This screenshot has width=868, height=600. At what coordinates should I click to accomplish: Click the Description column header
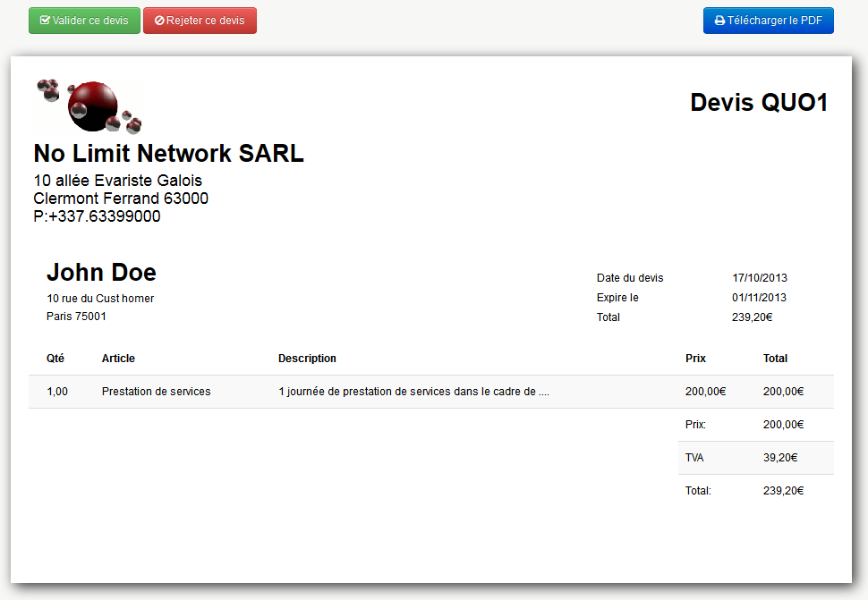(x=307, y=359)
